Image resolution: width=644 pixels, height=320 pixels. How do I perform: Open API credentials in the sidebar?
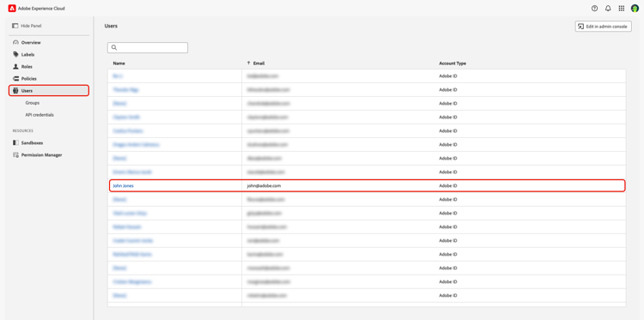point(39,115)
